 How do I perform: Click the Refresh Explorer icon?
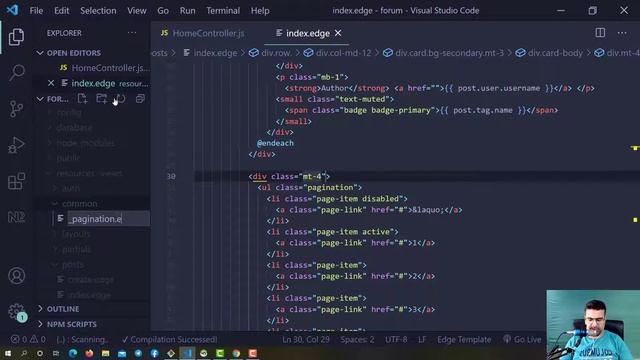pos(120,98)
